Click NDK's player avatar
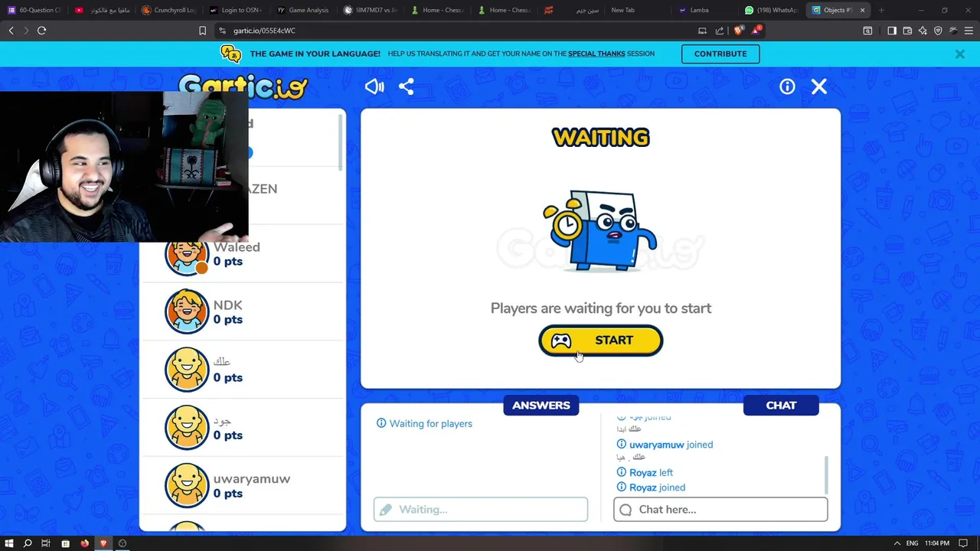 tap(187, 311)
